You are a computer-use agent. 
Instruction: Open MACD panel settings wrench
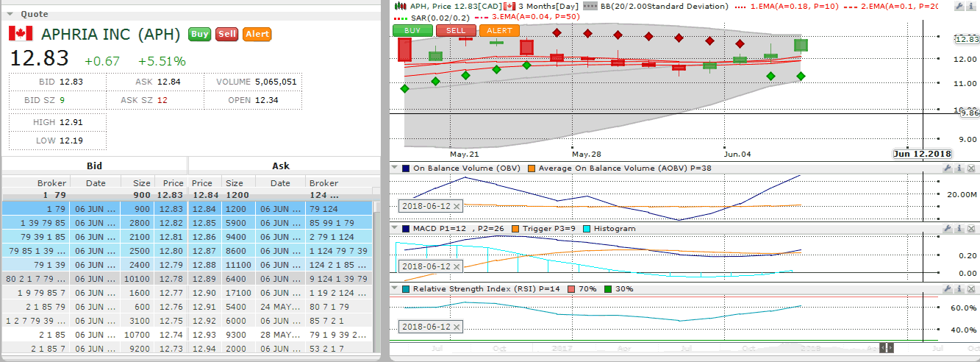pos(948,229)
